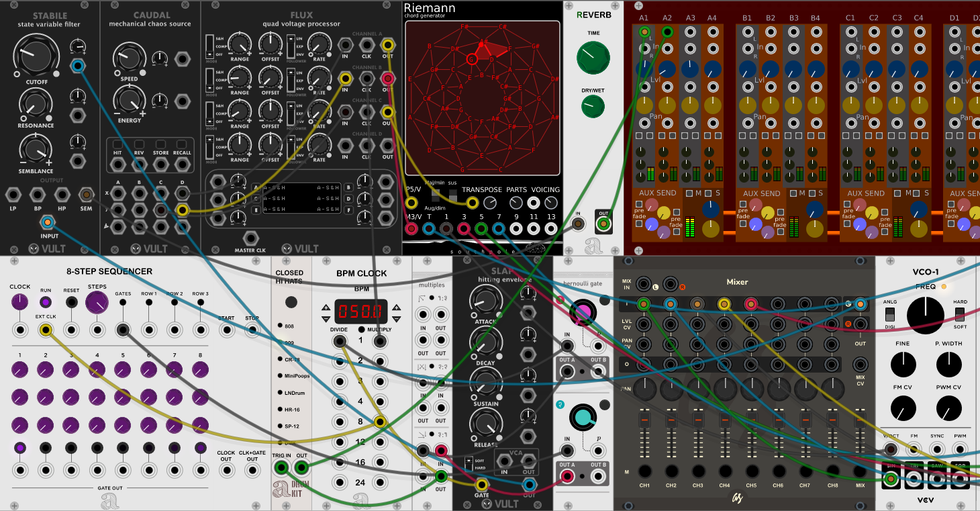The width and height of the screenshot is (980, 511).
Task: Decrease BPM with left down arrow
Action: [x=327, y=318]
